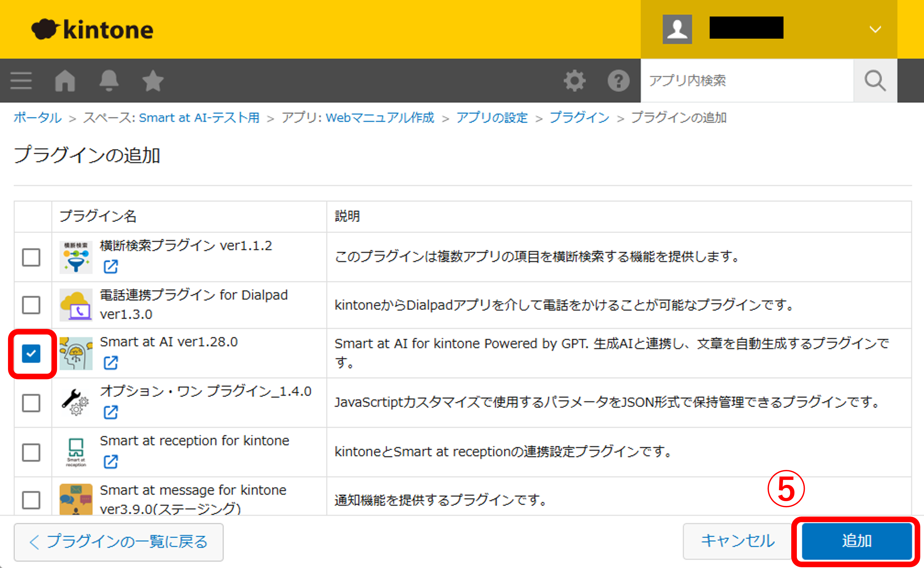Screen dimensions: 924x568
Task: Open external link for 横断検索プラグイン
Action: (x=111, y=267)
